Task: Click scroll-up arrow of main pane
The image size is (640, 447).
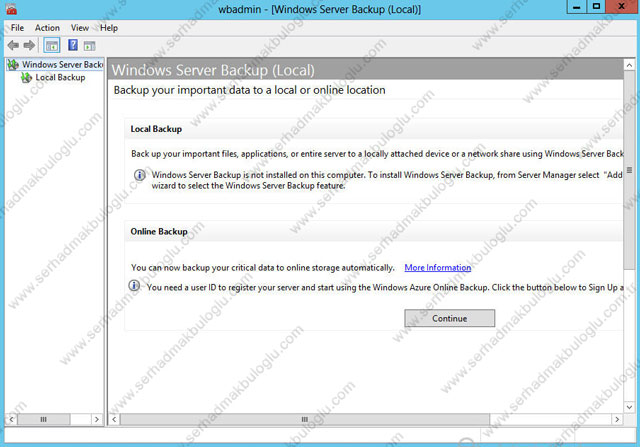Action: pos(629,65)
